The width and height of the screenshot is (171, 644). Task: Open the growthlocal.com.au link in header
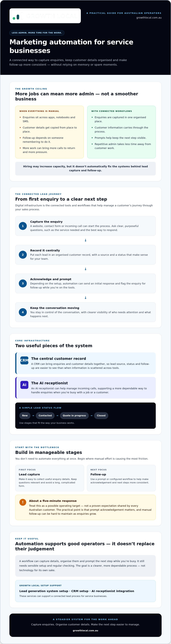tap(149, 18)
